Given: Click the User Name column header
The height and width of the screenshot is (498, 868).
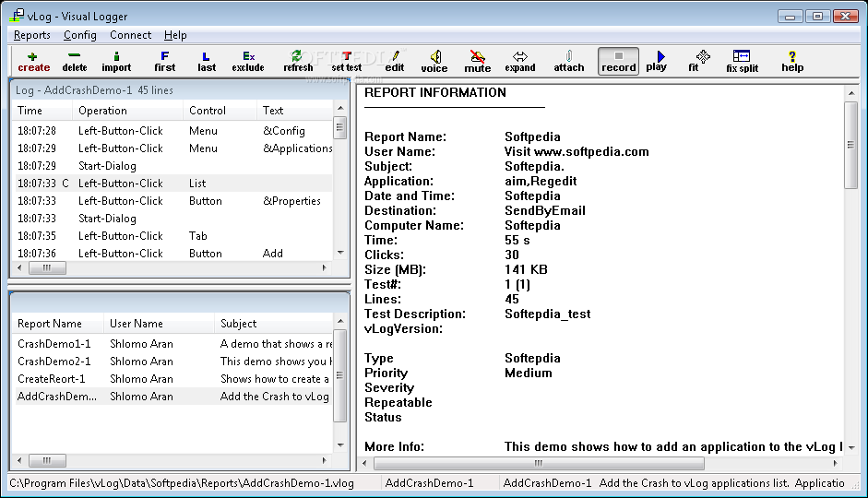Looking at the screenshot, I should coord(159,323).
